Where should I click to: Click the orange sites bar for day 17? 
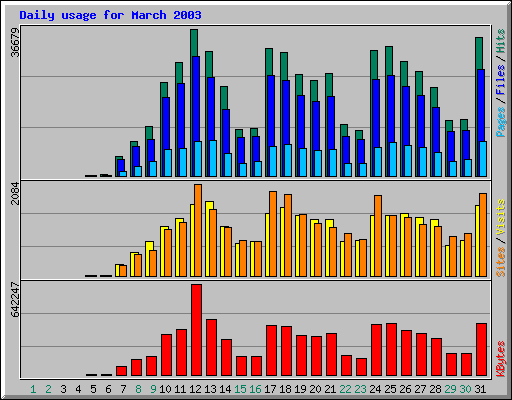[273, 234]
